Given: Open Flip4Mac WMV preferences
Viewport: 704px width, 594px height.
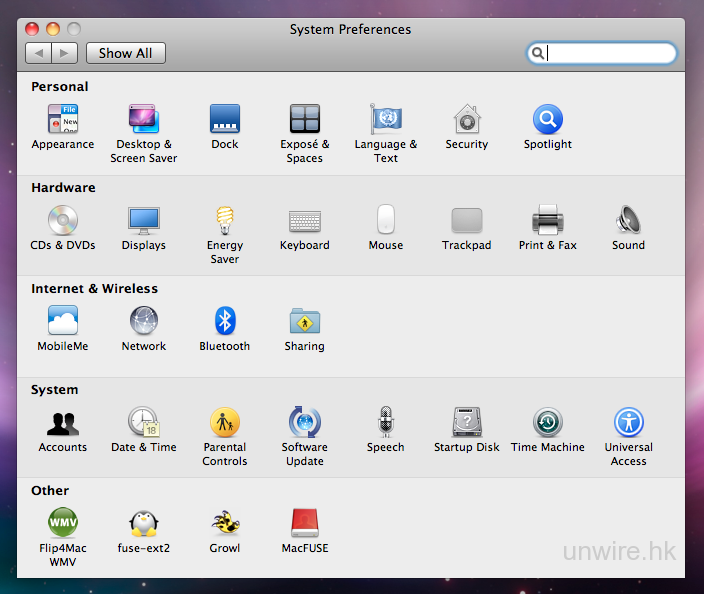Looking at the screenshot, I should pyautogui.click(x=62, y=523).
